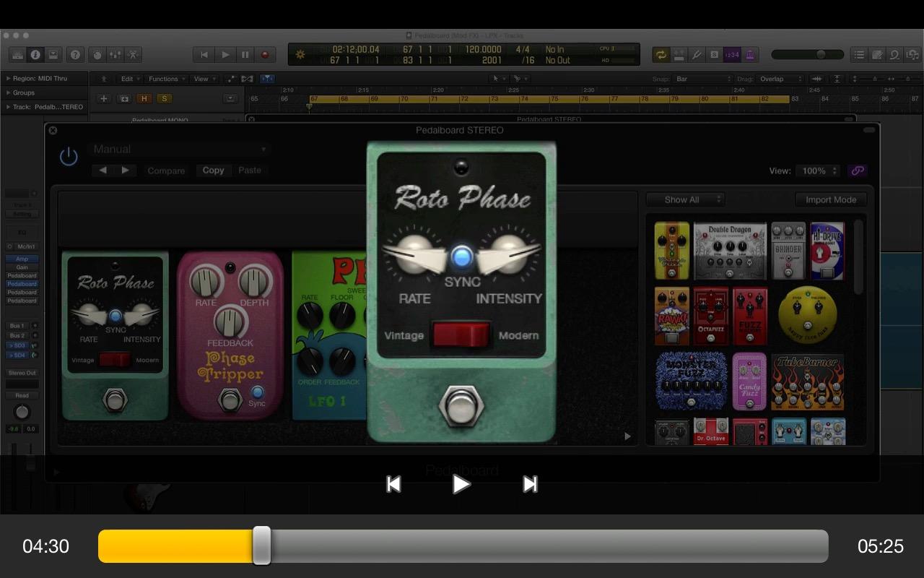Toggle the Replace mode button beside Cycle
Image resolution: width=924 pixels, height=578 pixels.
[x=679, y=55]
